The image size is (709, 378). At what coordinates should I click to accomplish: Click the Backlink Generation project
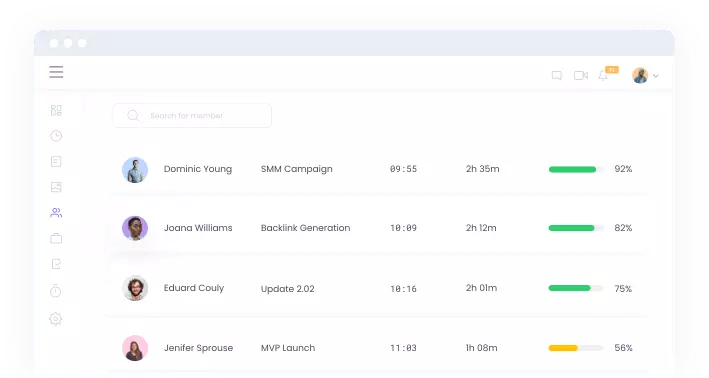(x=306, y=228)
